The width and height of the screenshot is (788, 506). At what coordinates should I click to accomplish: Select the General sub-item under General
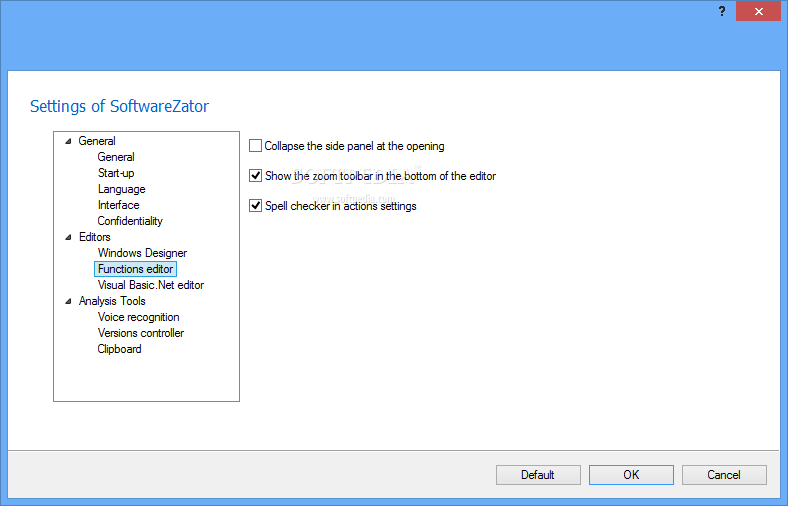click(116, 157)
